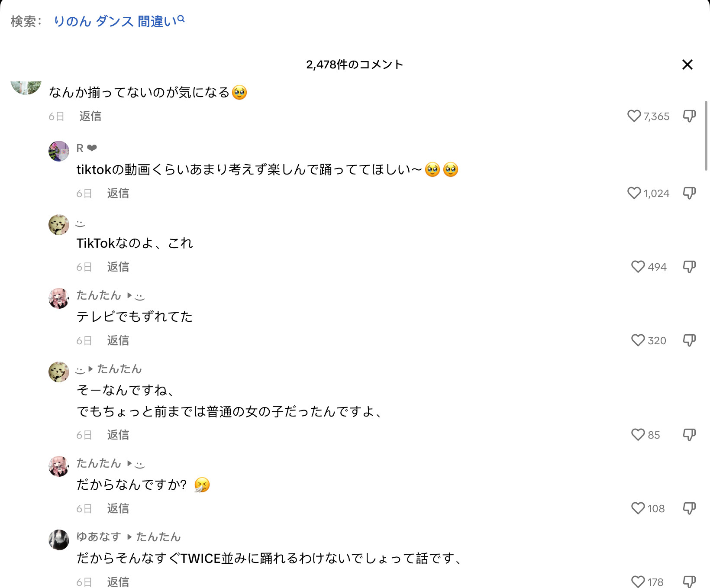Dislike the comment with 108 likes
The height and width of the screenshot is (588, 710).
(689, 508)
